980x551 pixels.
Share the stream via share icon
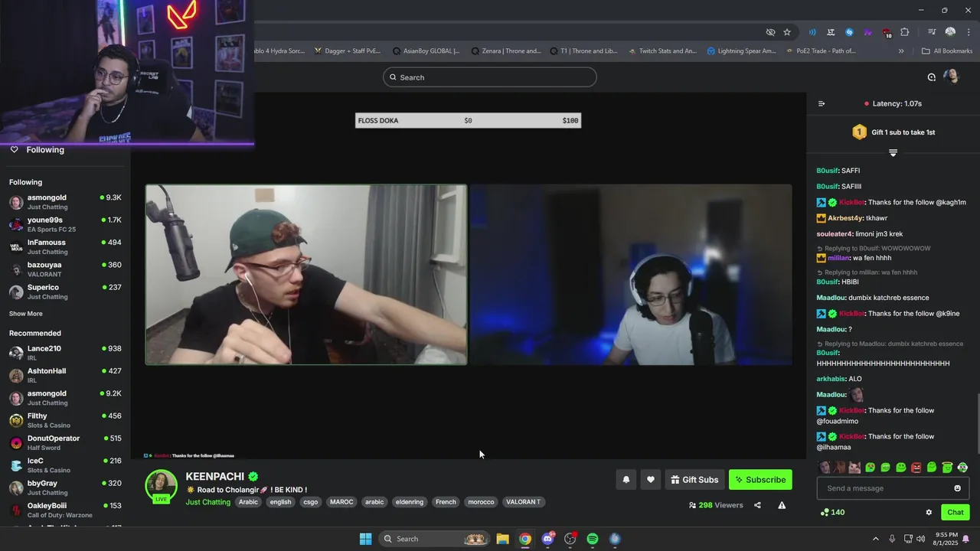click(x=757, y=505)
